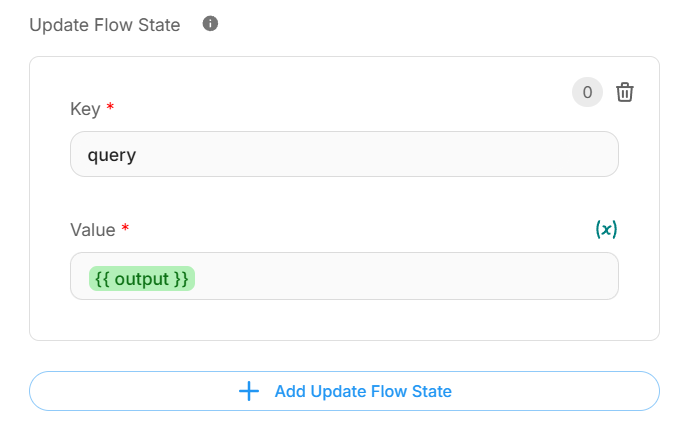Delete the flow state entry with trash icon
Image resolution: width=693 pixels, height=423 pixels.
tap(625, 93)
